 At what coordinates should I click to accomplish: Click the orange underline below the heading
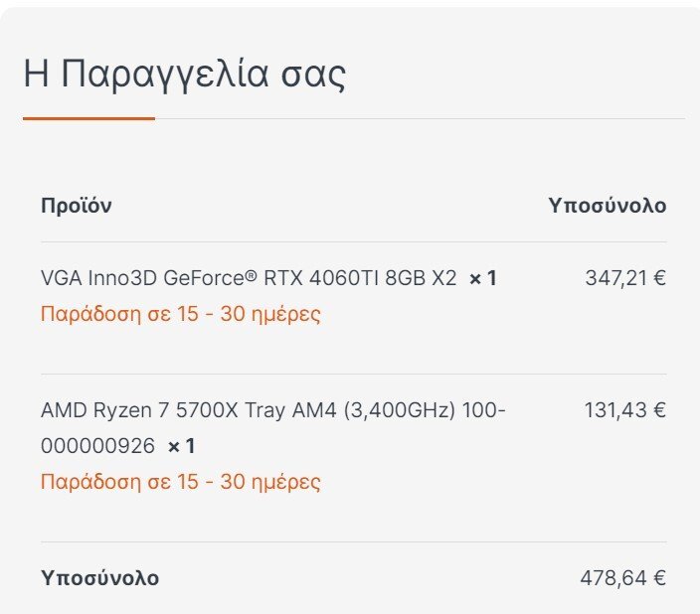click(88, 118)
